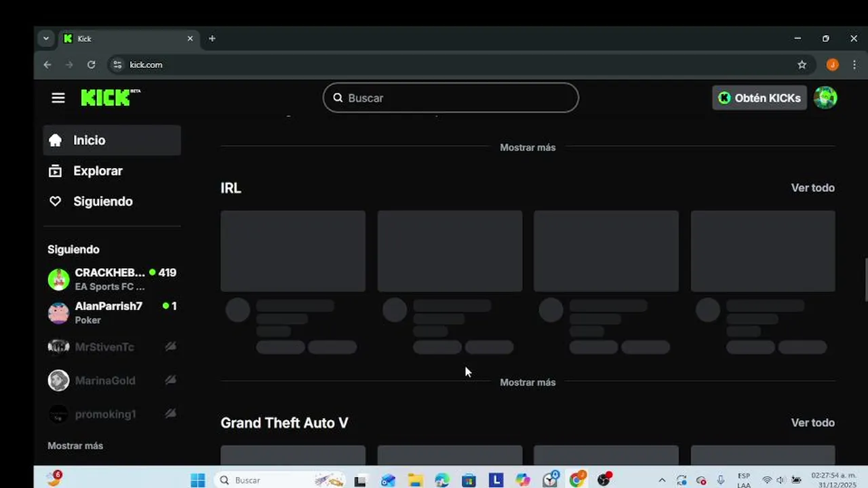The image size is (868, 488).
Task: Click Chrome icon in taskbar
Action: point(577,480)
